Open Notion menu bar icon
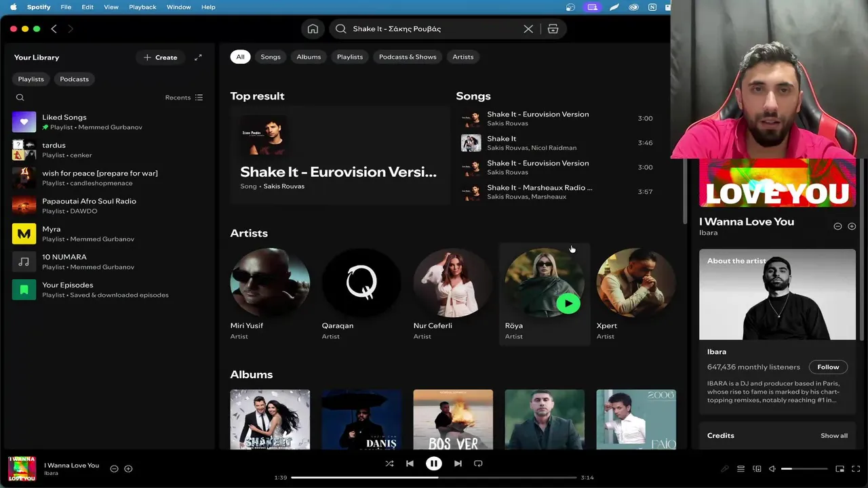The height and width of the screenshot is (488, 868). (652, 7)
